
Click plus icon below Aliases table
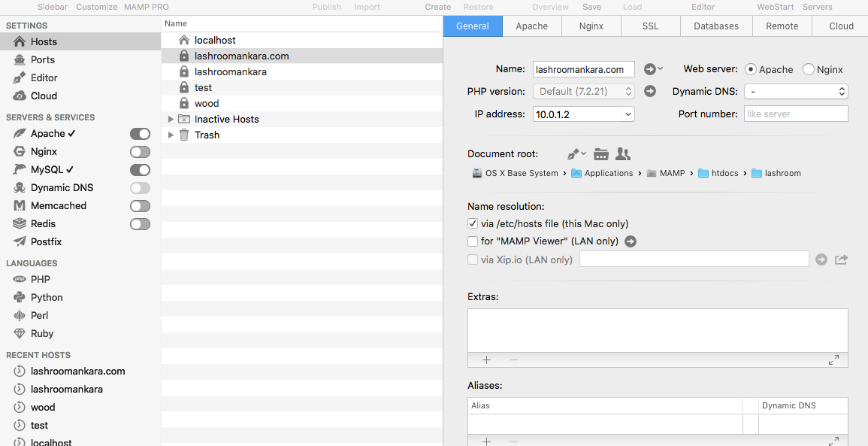coord(486,441)
